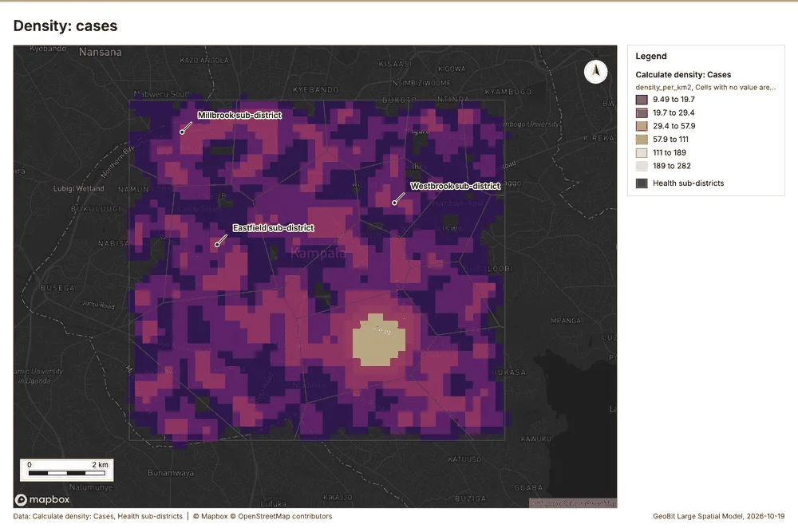Click the 19.7 to 29.4 legend swatch
798x532 pixels.
tap(642, 113)
